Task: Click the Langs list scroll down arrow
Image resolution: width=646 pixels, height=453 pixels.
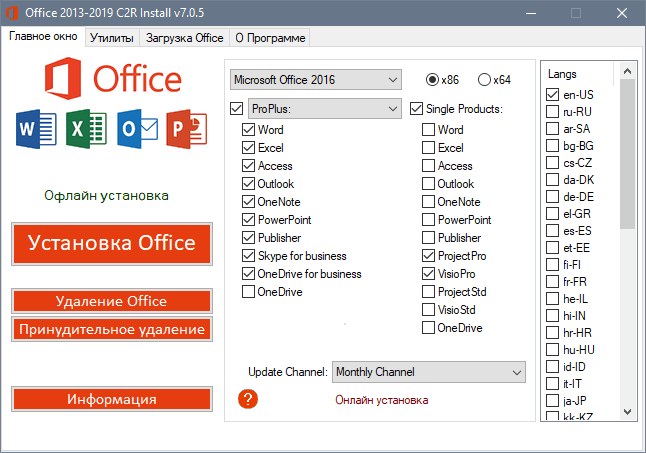Action: point(627,411)
